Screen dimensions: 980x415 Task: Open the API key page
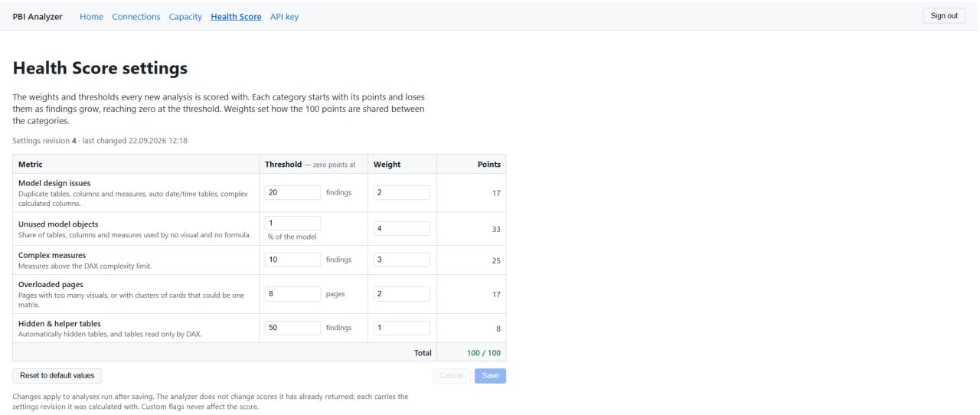point(284,16)
